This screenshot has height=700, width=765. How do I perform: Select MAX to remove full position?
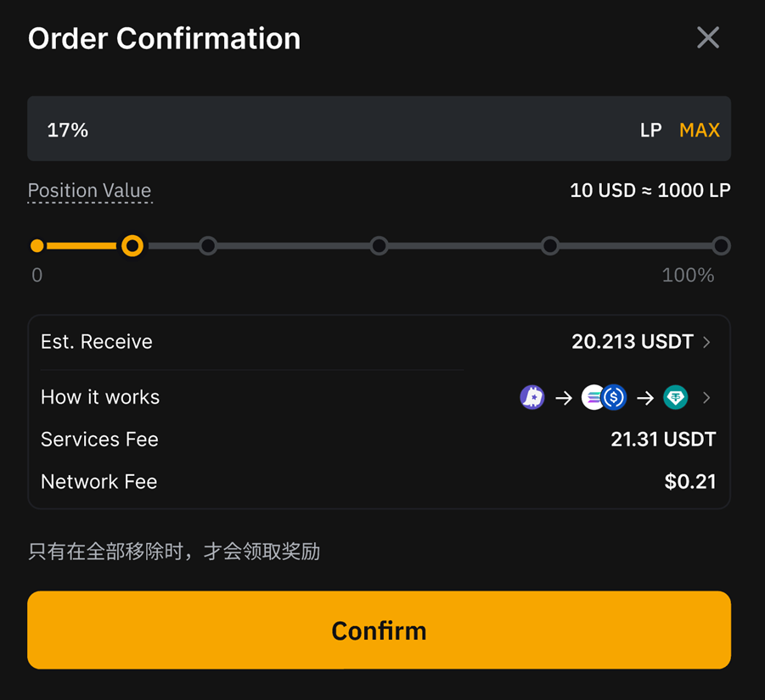pos(699,130)
